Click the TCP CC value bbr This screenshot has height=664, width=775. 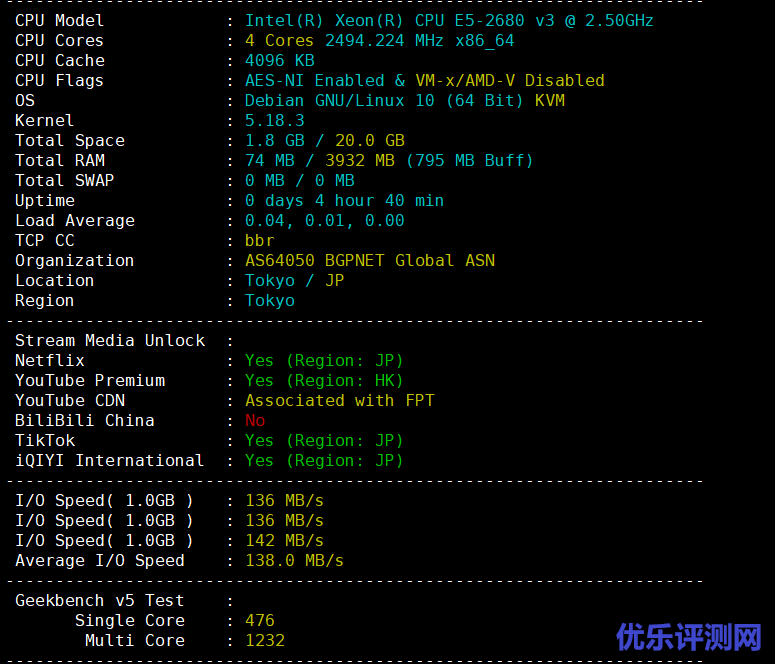tap(259, 240)
